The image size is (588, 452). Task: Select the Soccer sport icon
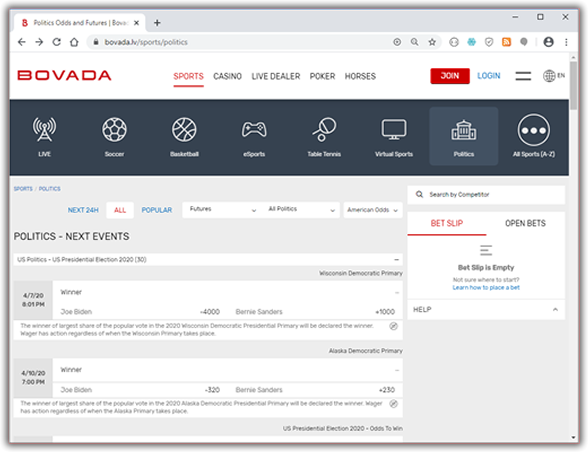coord(114,137)
